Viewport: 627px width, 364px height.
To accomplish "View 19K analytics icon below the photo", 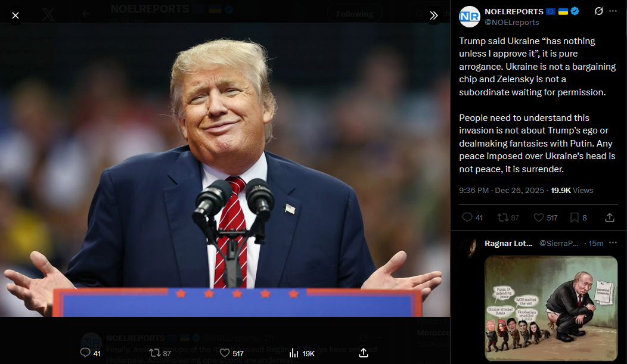I will coord(294,353).
